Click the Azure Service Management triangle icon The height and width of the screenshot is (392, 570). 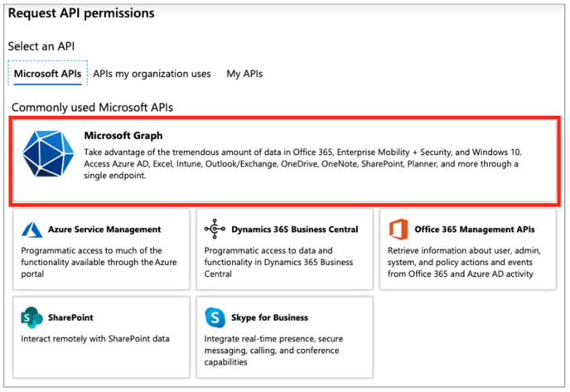pos(31,230)
